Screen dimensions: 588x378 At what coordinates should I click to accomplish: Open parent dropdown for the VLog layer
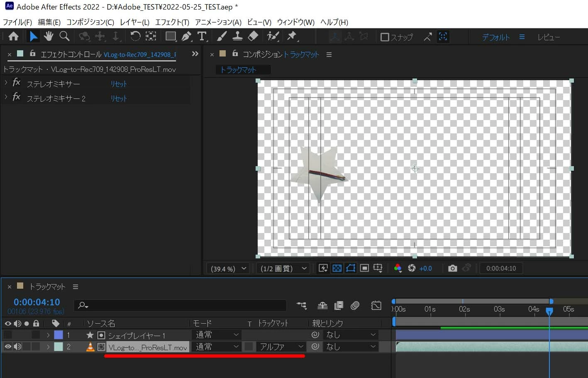point(350,346)
